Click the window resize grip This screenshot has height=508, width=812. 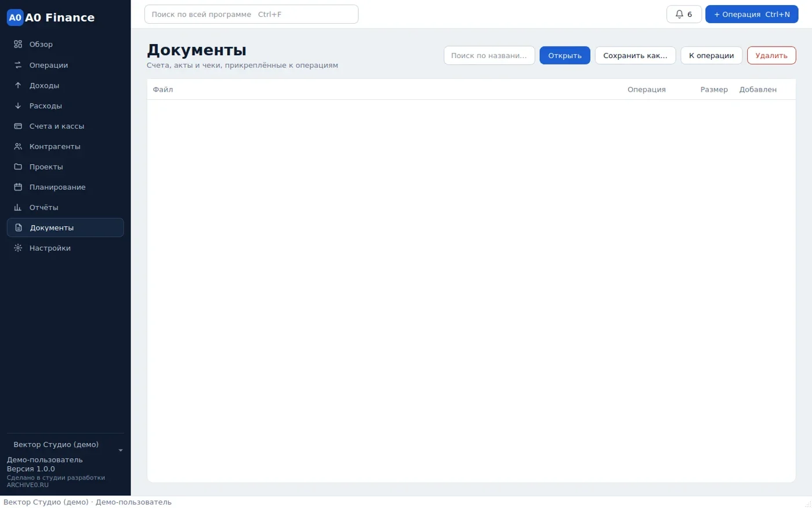tap(807, 503)
